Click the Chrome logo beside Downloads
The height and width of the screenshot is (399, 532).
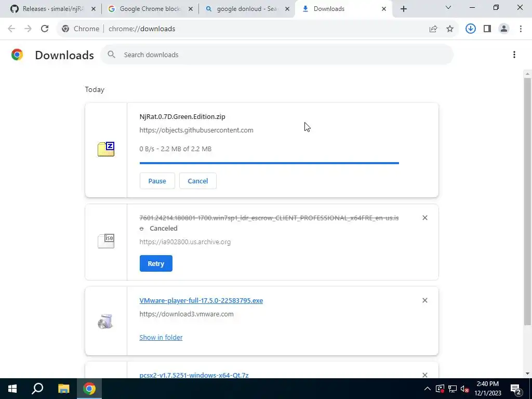pyautogui.click(x=17, y=55)
